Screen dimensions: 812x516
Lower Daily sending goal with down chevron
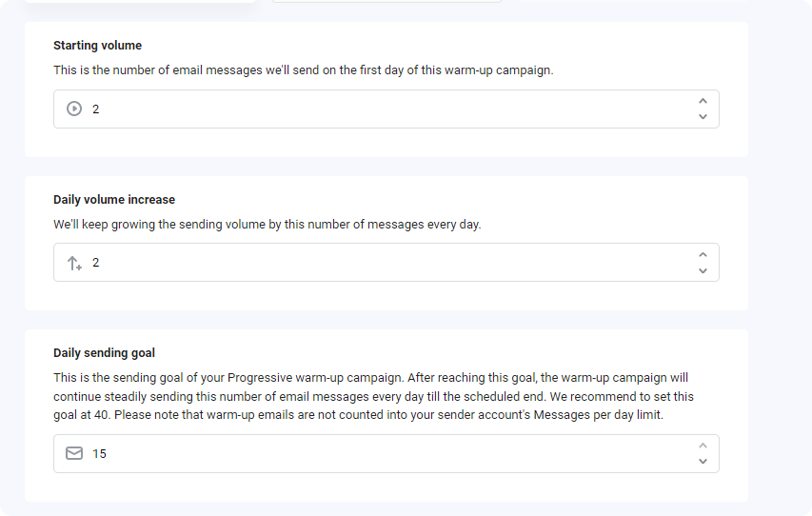click(x=703, y=461)
